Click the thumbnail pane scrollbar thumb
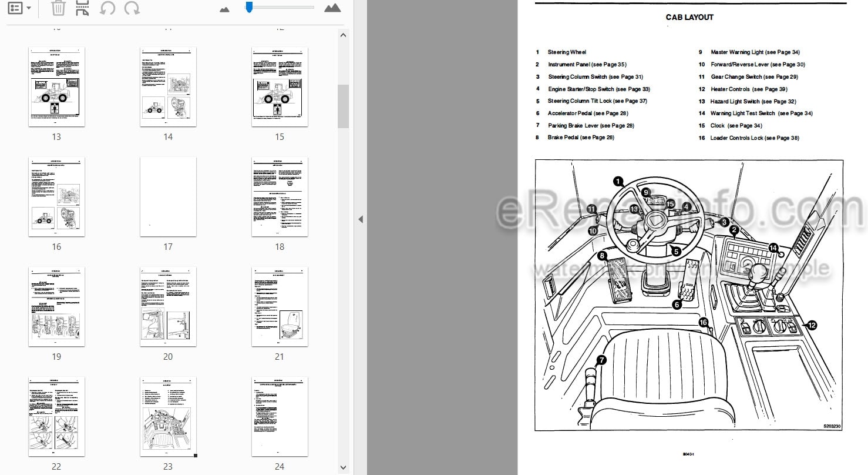This screenshot has height=475, width=868. [x=344, y=106]
